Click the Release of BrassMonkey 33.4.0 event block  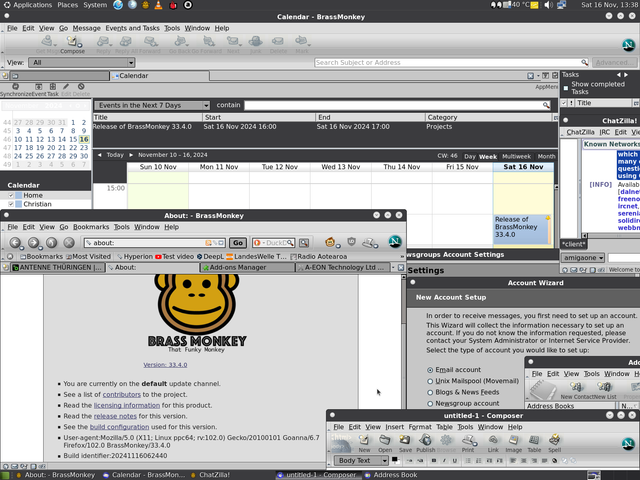click(522, 229)
